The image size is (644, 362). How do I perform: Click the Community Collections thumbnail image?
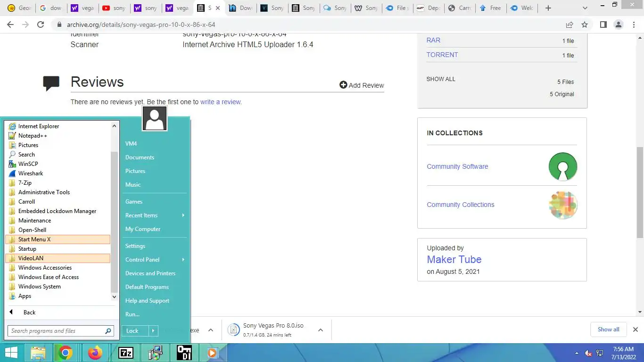pos(563,205)
